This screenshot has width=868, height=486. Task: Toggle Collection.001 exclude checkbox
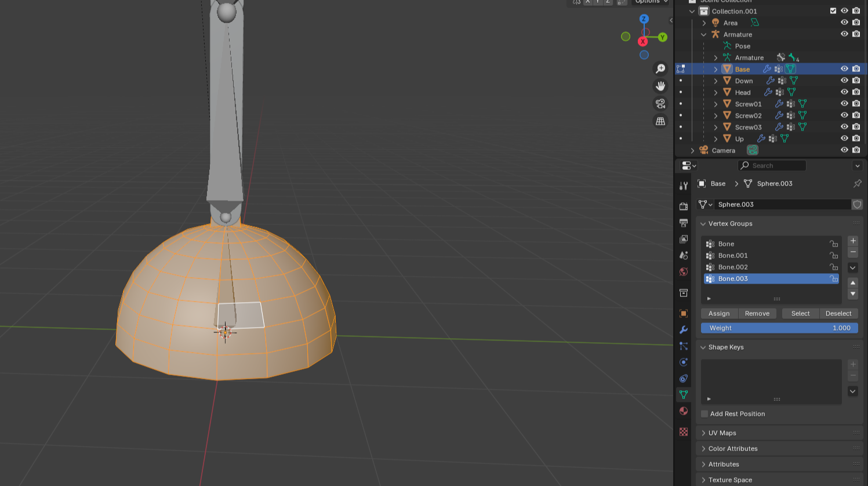point(833,11)
